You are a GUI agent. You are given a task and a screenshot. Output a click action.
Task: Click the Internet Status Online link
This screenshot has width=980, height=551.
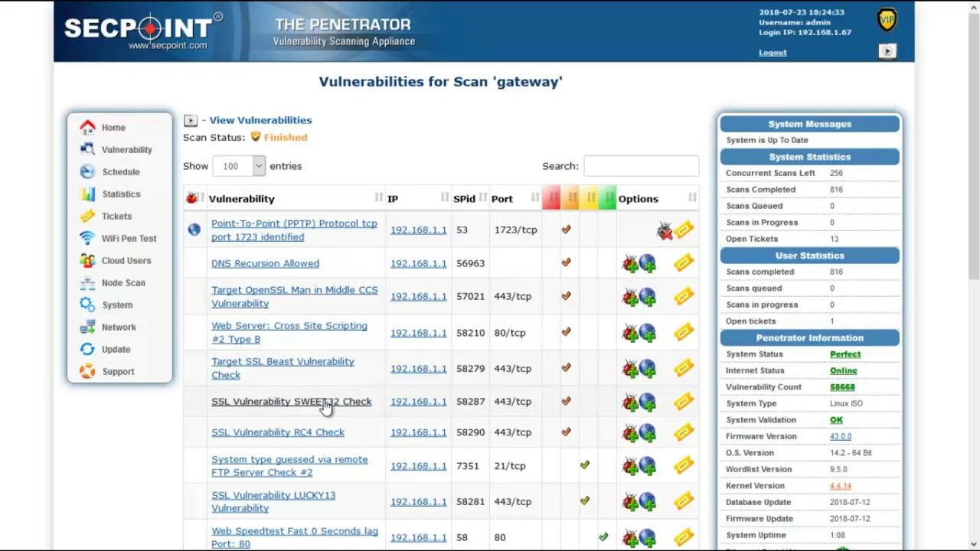tap(843, 370)
